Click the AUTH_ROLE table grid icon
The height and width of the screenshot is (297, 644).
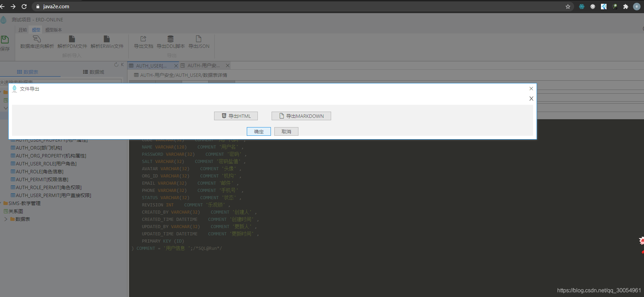click(x=13, y=172)
